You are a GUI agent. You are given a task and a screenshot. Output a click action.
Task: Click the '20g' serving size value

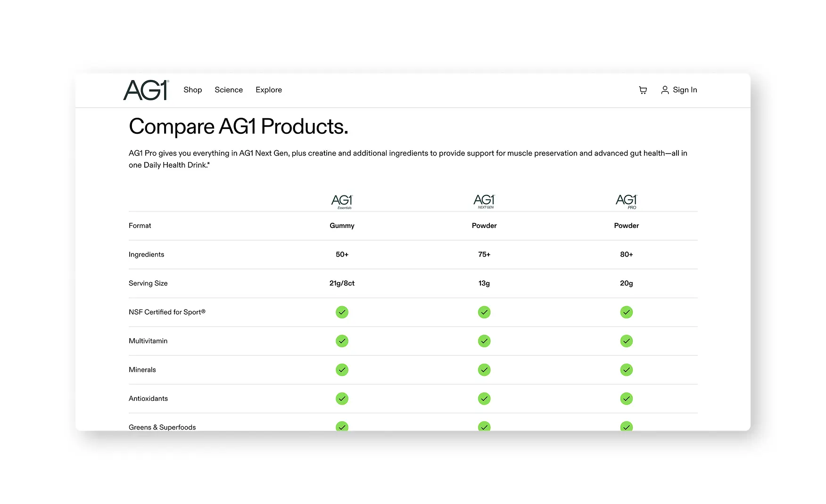click(627, 283)
